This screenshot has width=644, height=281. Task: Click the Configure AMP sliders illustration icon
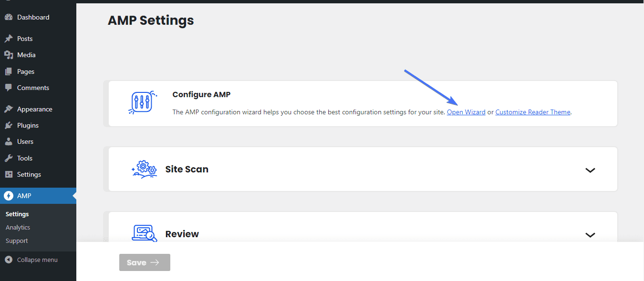tap(144, 102)
